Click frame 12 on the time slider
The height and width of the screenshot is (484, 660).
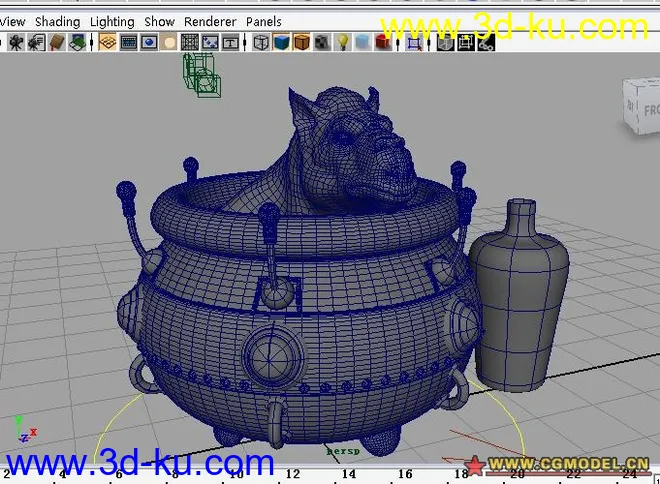(292, 473)
